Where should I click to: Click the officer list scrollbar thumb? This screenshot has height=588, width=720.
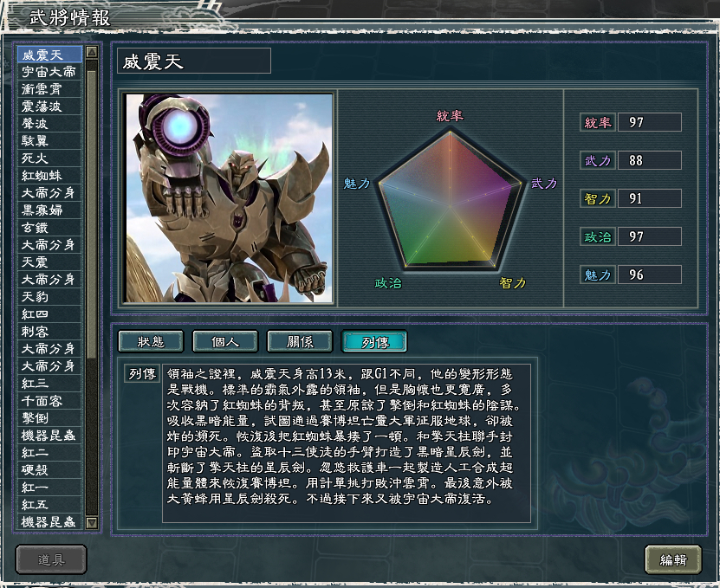pos(92,216)
